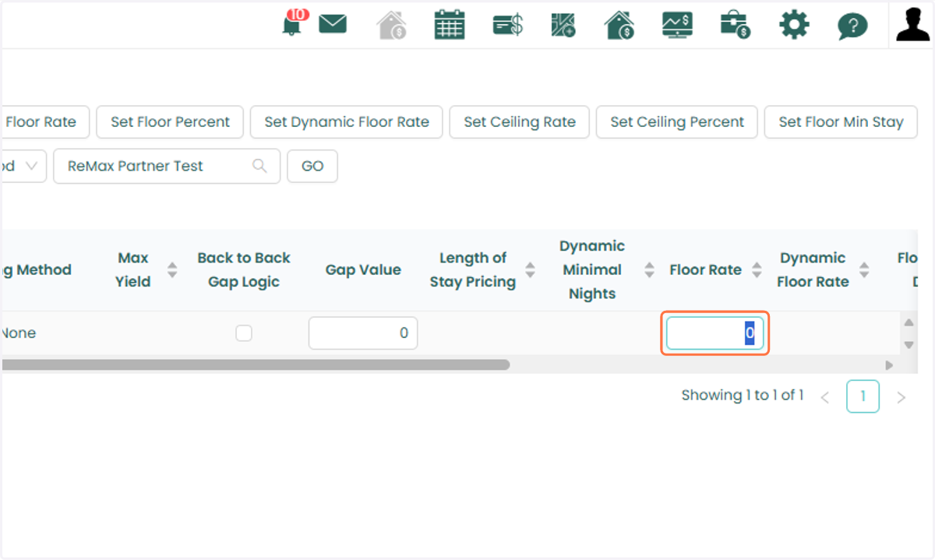The image size is (935, 560).
Task: Open the help question bubble icon
Action: click(x=852, y=26)
